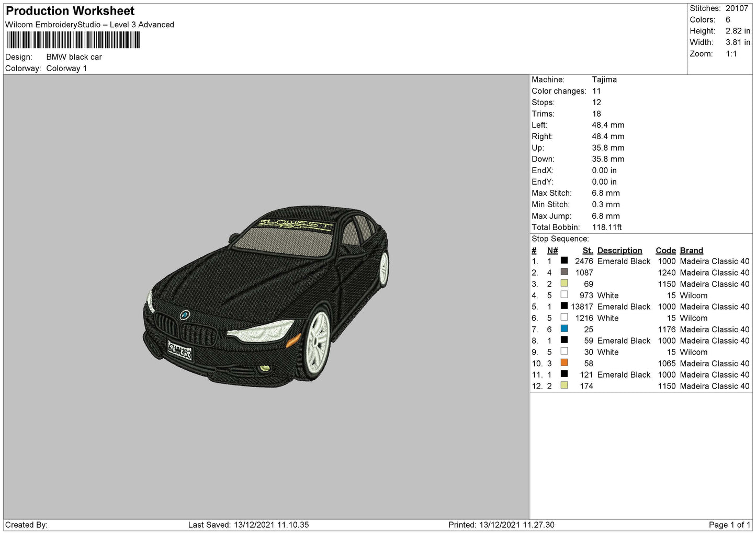Click the blue swatch in stop row 7

tap(564, 329)
